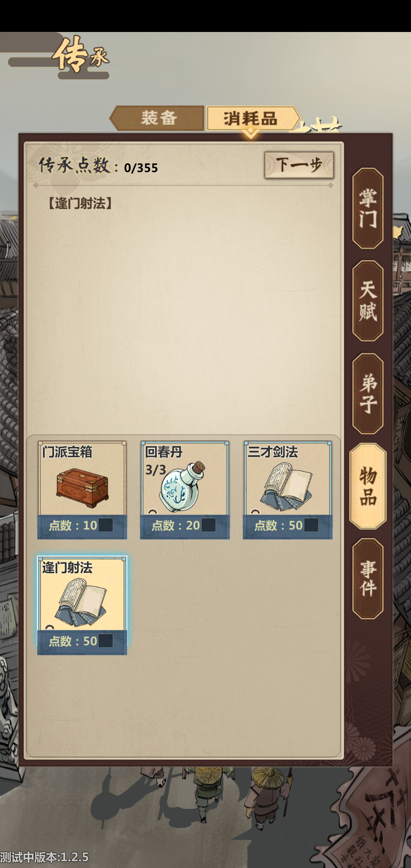
Task: Toggle the 点数:50 box under 三才剑法
Action: click(311, 525)
